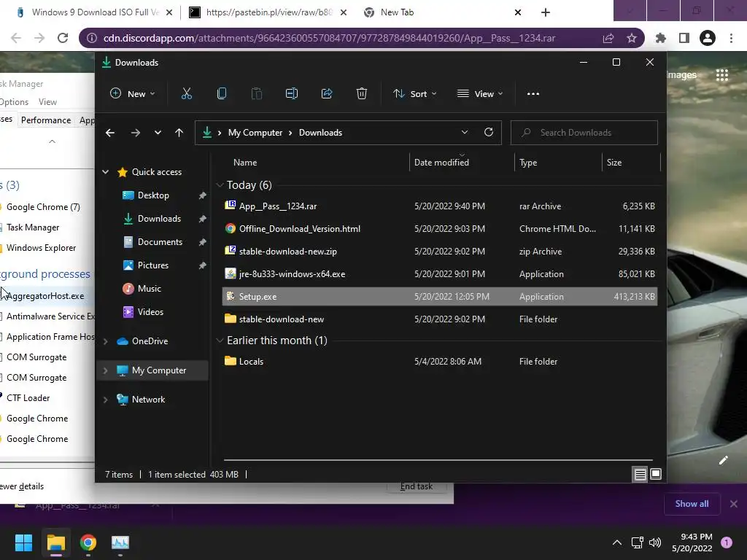This screenshot has height=560, width=747.
Task: Open Chrome side panel icon
Action: click(x=684, y=38)
